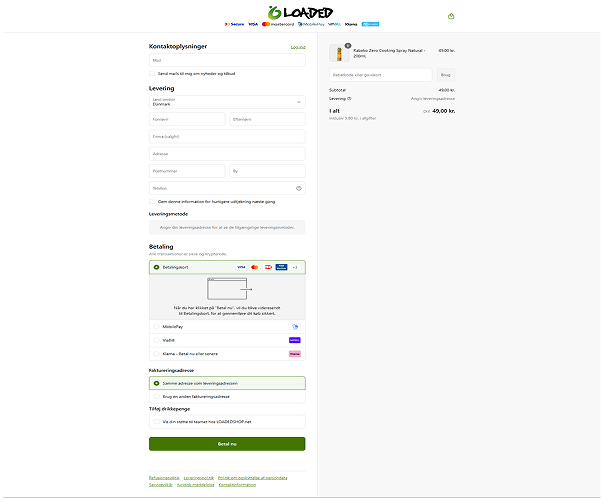Click the ViaBill purple badge icon
Image resolution: width=604 pixels, height=498 pixels.
pos(294,340)
